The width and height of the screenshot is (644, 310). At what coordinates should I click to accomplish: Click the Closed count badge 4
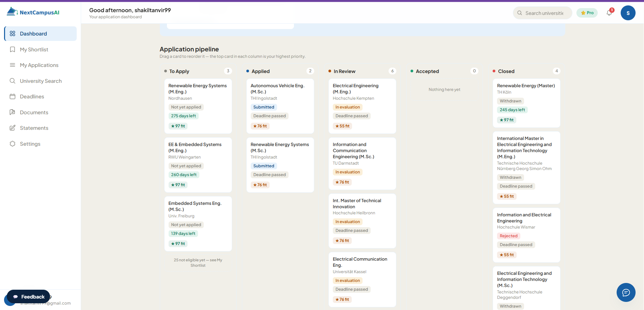pos(556,71)
